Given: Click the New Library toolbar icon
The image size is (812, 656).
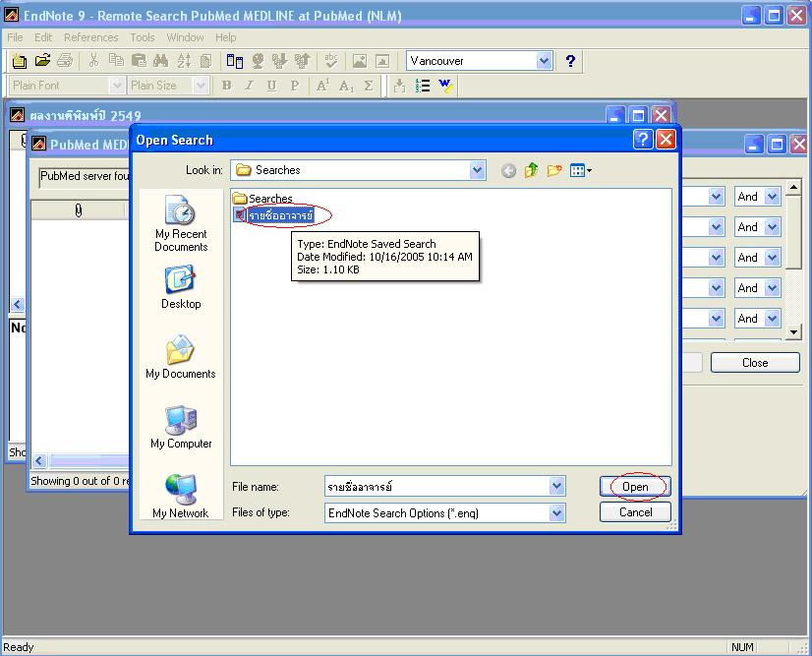Looking at the screenshot, I should click(x=19, y=61).
